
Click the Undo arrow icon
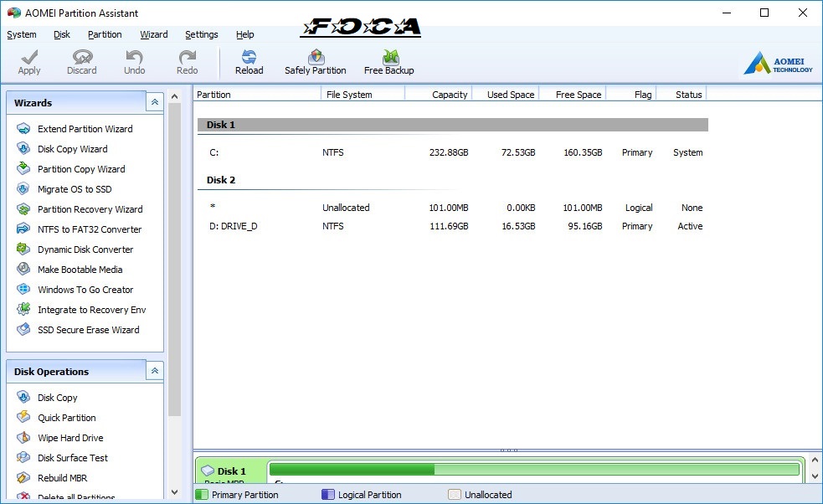pos(134,57)
